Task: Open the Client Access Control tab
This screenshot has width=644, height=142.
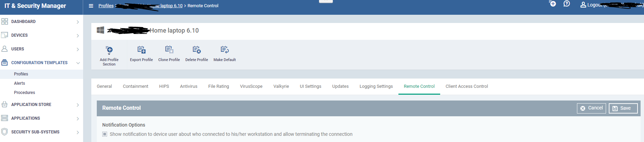Action: (466, 86)
